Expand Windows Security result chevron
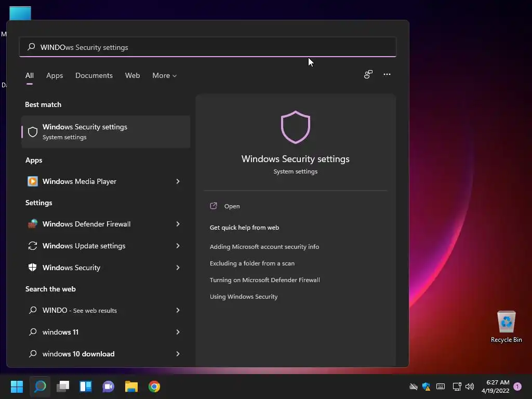 [178, 268]
